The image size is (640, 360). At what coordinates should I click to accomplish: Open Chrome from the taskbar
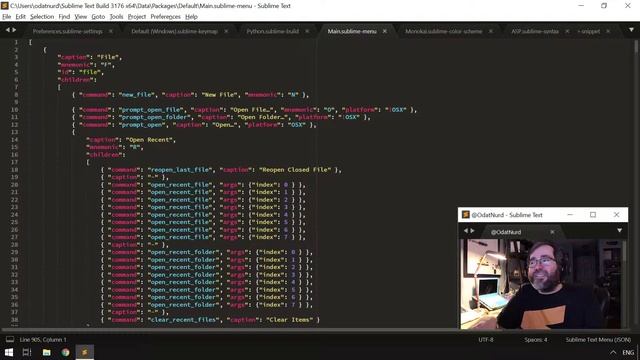coord(65,352)
